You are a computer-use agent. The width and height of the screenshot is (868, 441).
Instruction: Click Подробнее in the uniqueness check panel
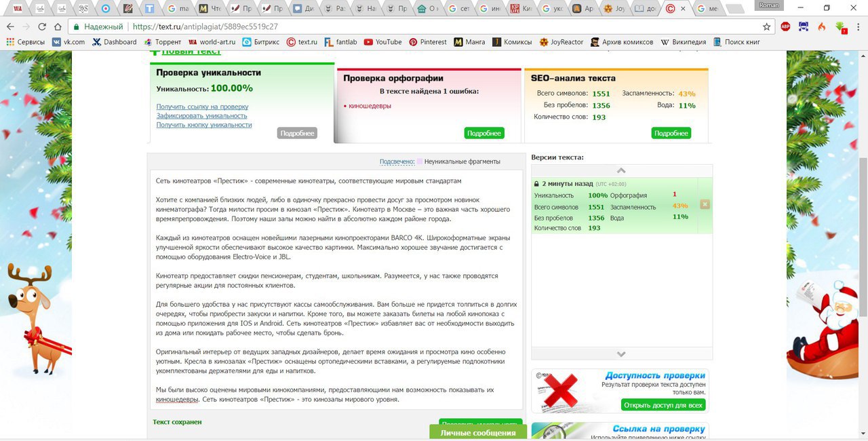297,133
